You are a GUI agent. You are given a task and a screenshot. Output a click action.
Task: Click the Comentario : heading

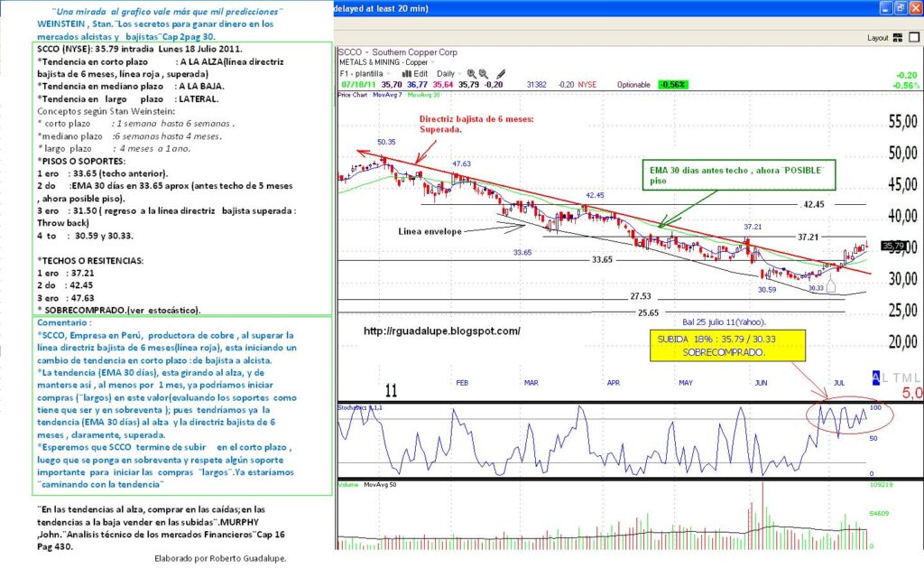coord(64,322)
